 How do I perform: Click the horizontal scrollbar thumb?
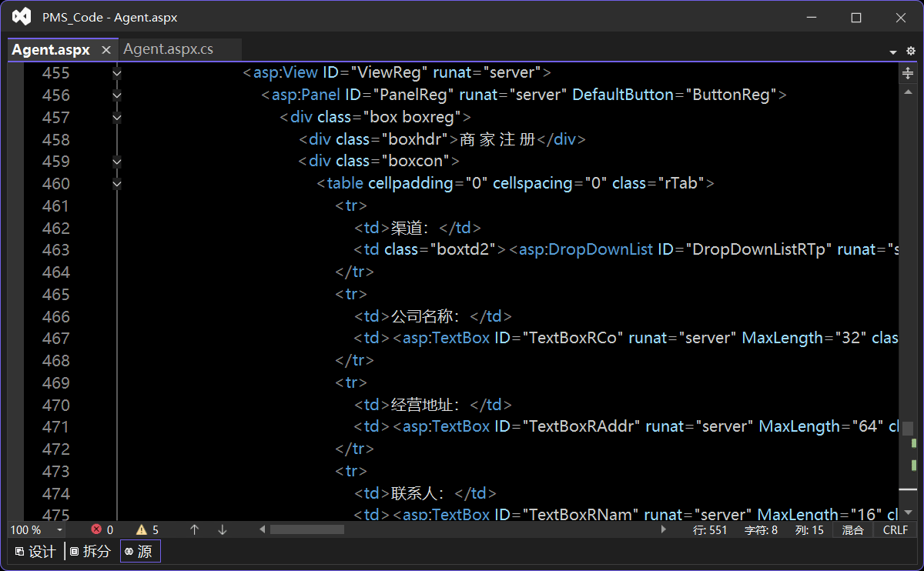(x=306, y=529)
